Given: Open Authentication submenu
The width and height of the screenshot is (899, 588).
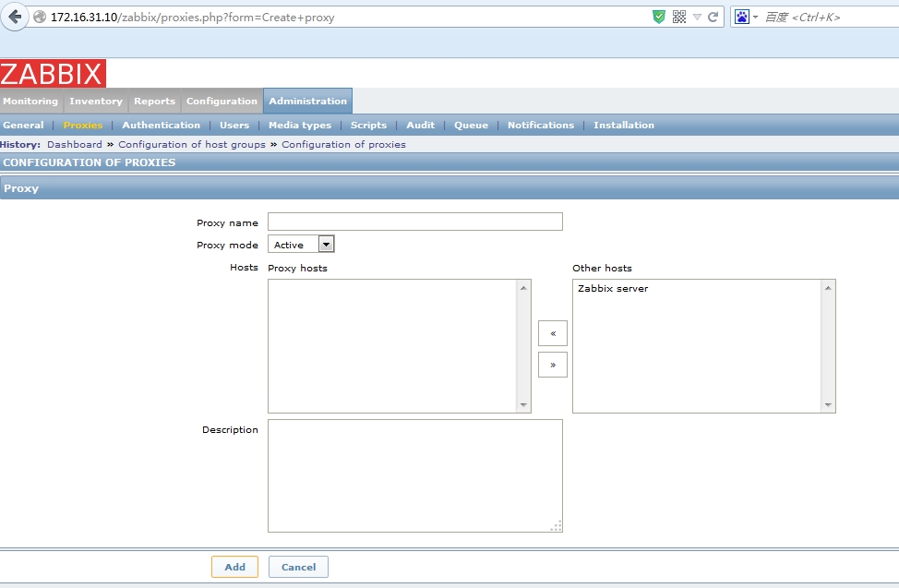Looking at the screenshot, I should point(162,125).
